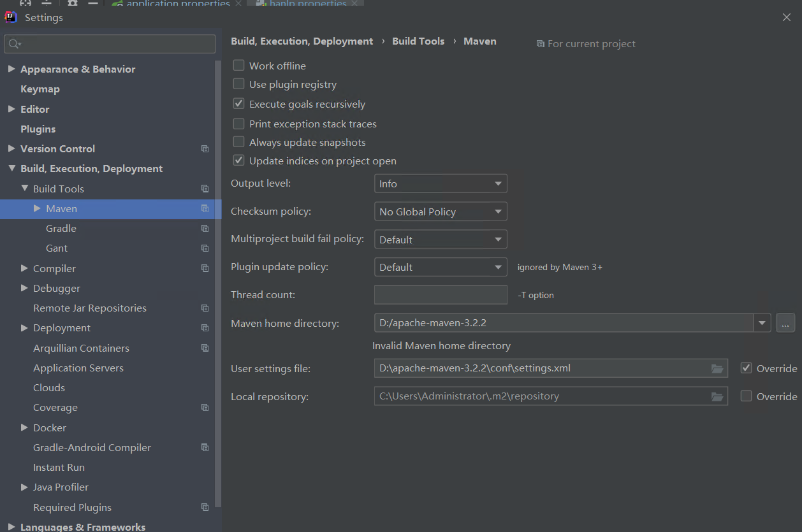Expand the Maven tree node arrow
Screen dimensions: 802x532
pyautogui.click(x=37, y=208)
